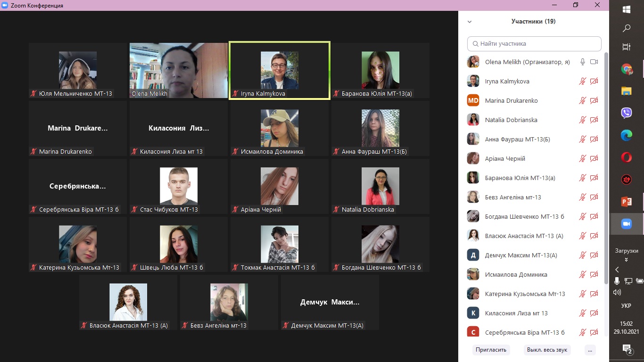The image size is (644, 362).
Task: Click Богдана Шевченко's disabled video icon in list
Action: pos(594,216)
